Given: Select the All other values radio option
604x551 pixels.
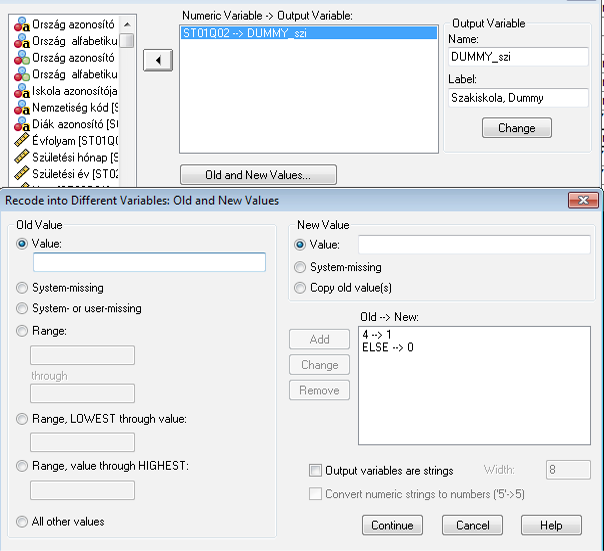Looking at the screenshot, I should 23,521.
